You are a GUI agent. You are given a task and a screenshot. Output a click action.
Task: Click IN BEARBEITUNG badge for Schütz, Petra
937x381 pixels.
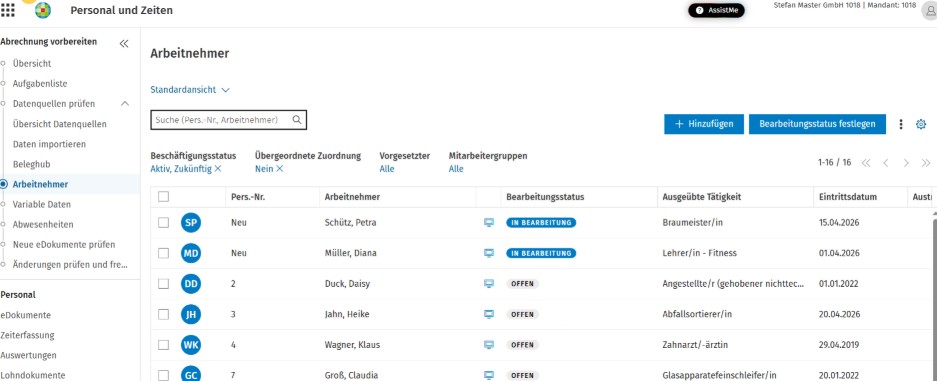point(541,223)
